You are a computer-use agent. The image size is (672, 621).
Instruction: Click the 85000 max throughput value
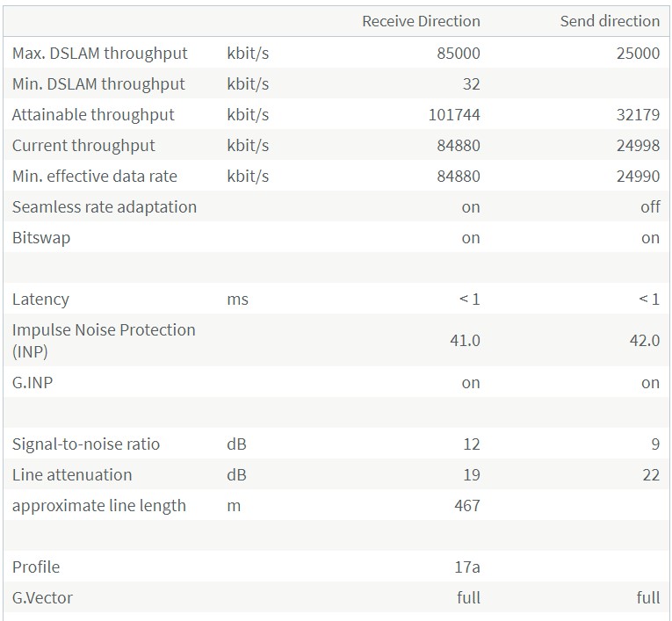(459, 54)
